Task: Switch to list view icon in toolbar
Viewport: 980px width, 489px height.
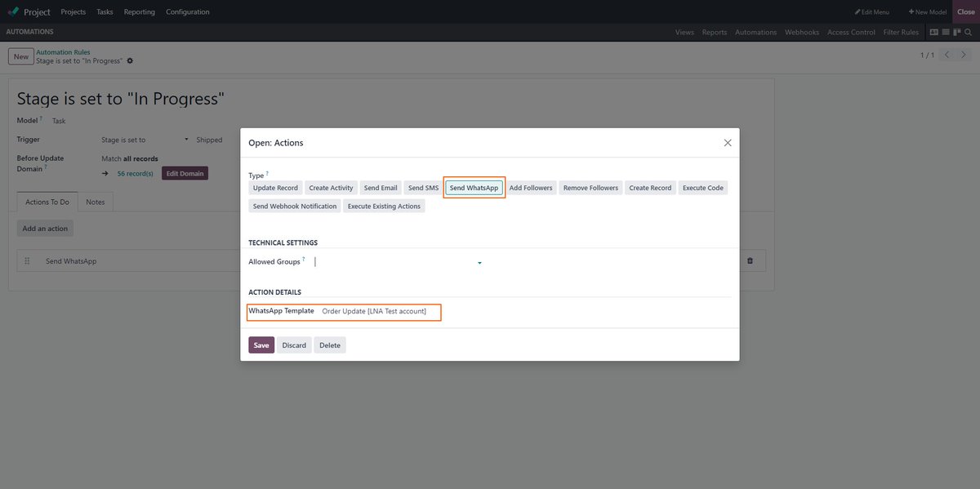Action: [946, 33]
